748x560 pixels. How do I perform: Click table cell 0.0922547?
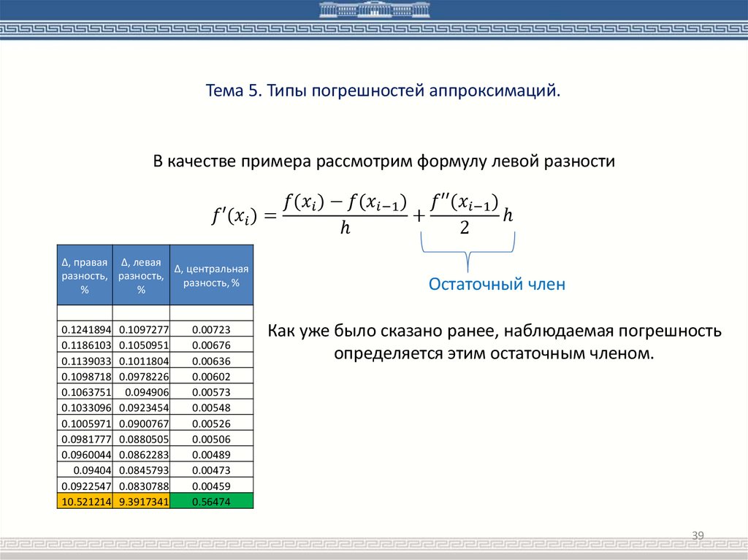[x=85, y=486]
